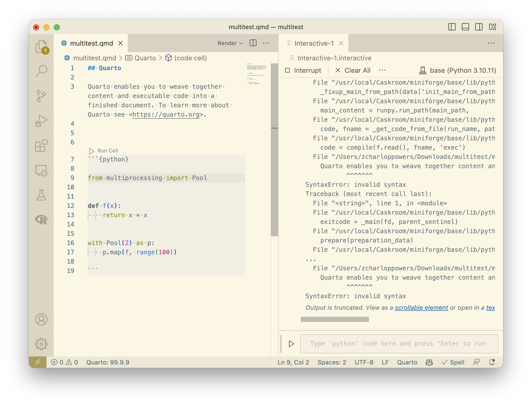Image resolution: width=532 pixels, height=406 pixels.
Task: Open the kernel picker showing base Python 3.10.11
Action: (458, 70)
